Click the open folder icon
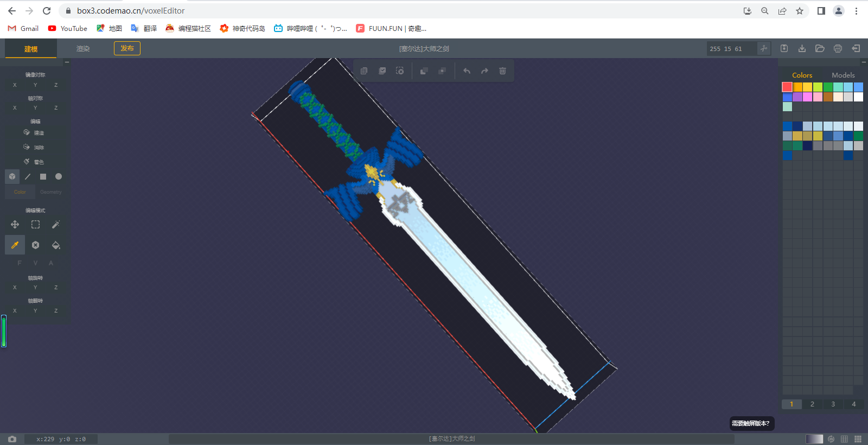The height and width of the screenshot is (445, 868). (820, 48)
